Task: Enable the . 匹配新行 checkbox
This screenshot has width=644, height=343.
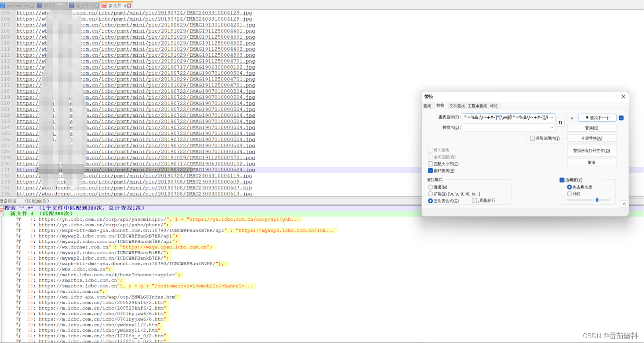Action: [x=474, y=200]
